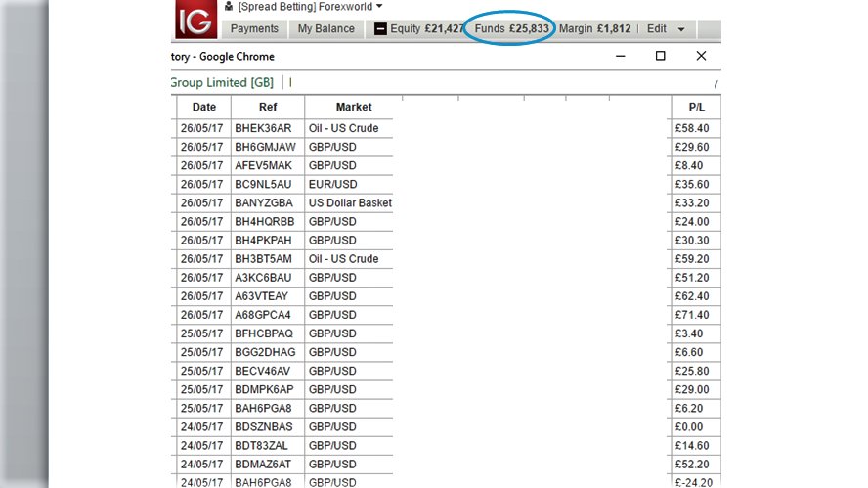Viewport: 868px width, 488px height.
Task: Click the Oil - US Crude cell for BHEK36AR
Action: pos(344,128)
